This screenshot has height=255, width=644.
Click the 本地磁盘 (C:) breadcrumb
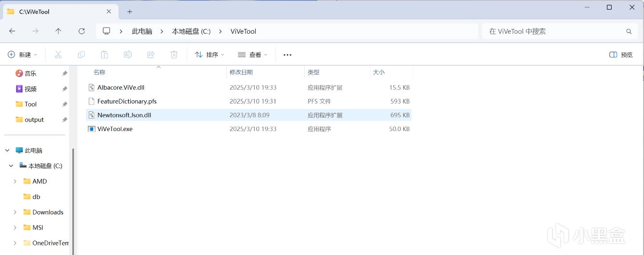point(191,31)
